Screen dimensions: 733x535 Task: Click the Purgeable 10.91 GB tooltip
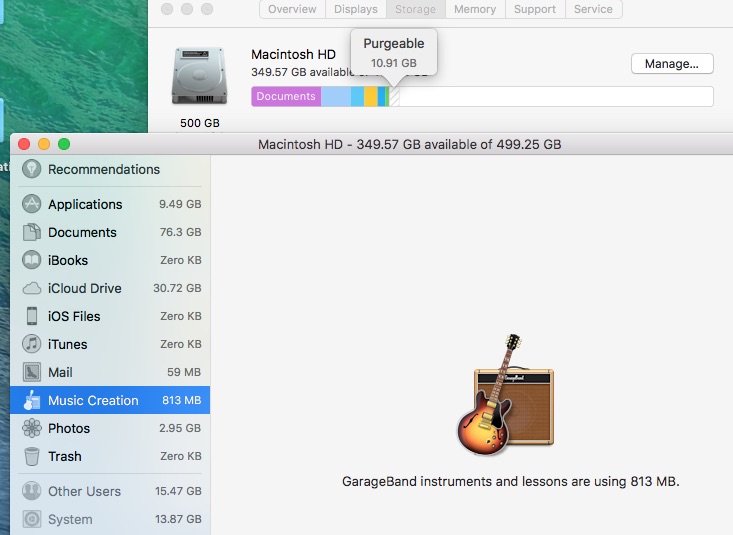pyautogui.click(x=394, y=52)
